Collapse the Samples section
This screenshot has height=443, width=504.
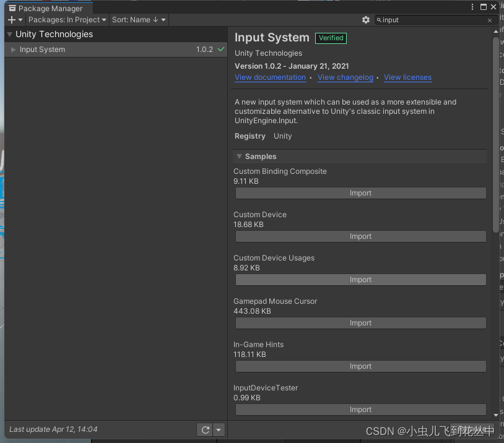[239, 156]
